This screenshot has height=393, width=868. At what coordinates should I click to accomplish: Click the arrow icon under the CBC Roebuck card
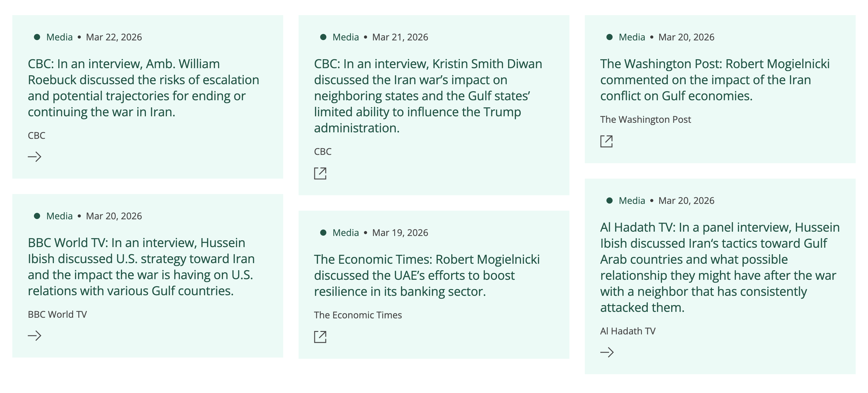click(x=34, y=157)
